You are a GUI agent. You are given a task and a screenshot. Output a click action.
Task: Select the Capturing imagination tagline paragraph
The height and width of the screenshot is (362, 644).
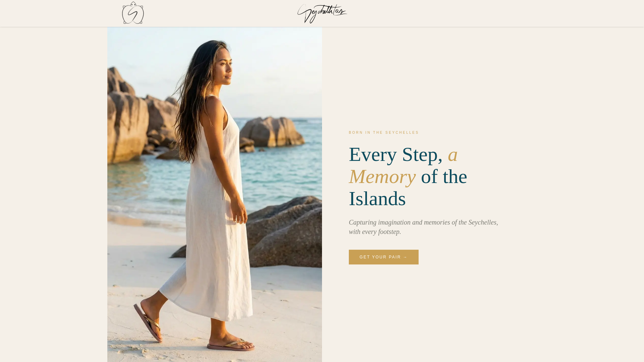pyautogui.click(x=423, y=227)
